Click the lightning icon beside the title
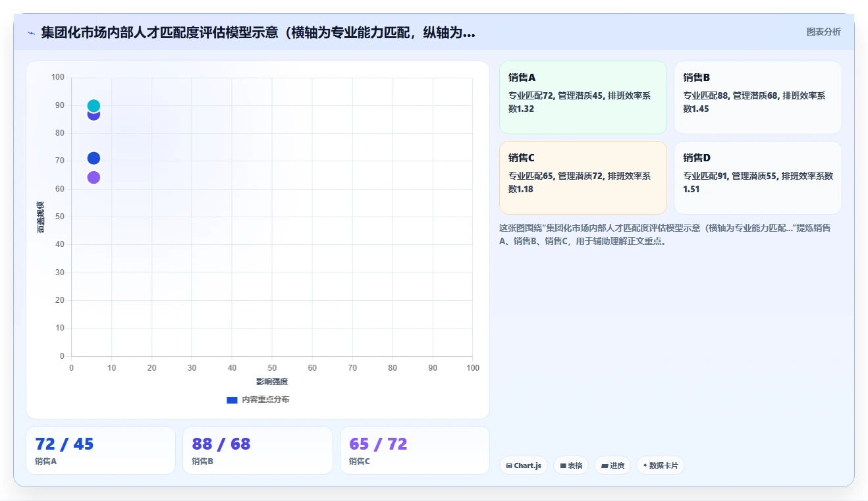This screenshot has height=501, width=868. (31, 33)
